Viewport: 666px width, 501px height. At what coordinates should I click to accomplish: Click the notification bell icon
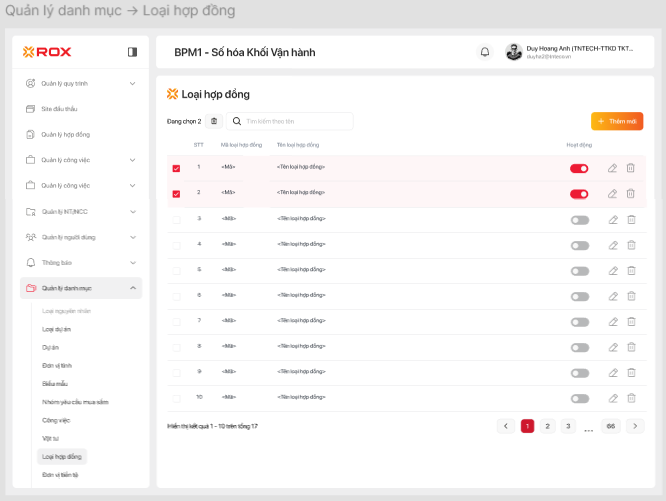click(x=485, y=52)
